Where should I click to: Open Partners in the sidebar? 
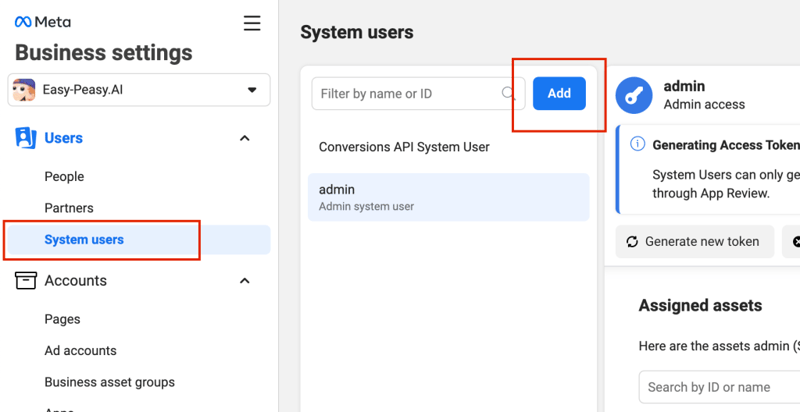[x=69, y=208]
